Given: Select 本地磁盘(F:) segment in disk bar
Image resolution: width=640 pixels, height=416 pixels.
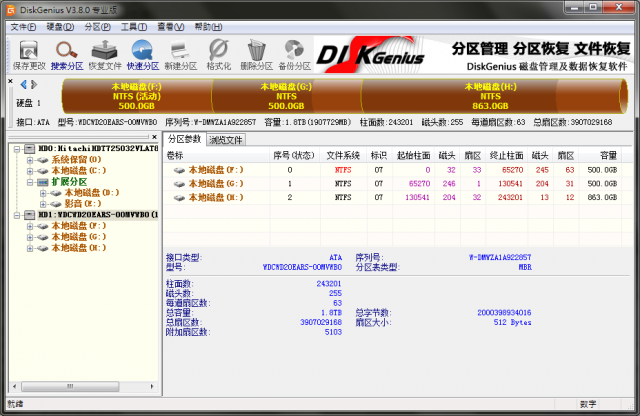Looking at the screenshot, I should [x=137, y=96].
